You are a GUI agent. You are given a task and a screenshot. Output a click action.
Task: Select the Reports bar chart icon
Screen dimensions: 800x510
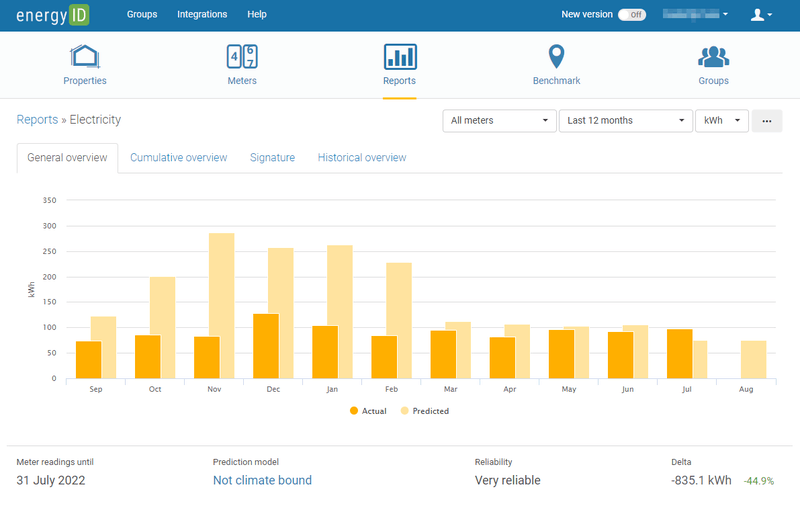tap(400, 57)
